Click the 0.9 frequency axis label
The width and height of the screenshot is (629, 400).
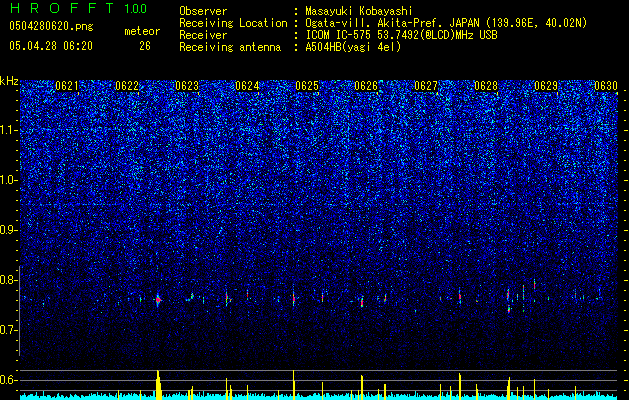(8, 230)
